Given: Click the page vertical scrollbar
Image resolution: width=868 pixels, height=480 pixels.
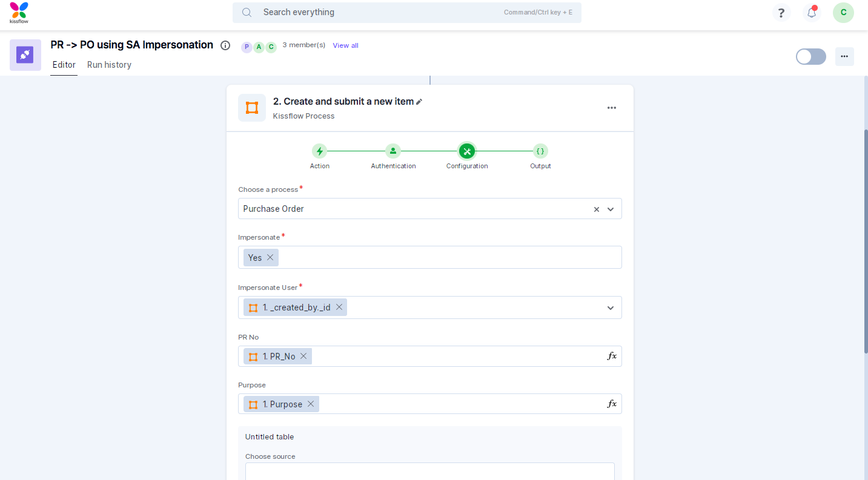Looking at the screenshot, I should 865,241.
